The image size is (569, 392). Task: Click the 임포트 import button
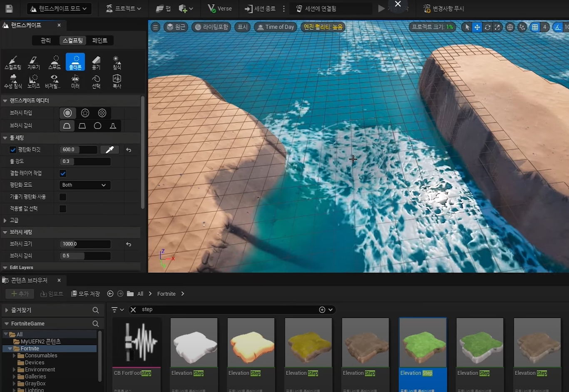pos(52,294)
